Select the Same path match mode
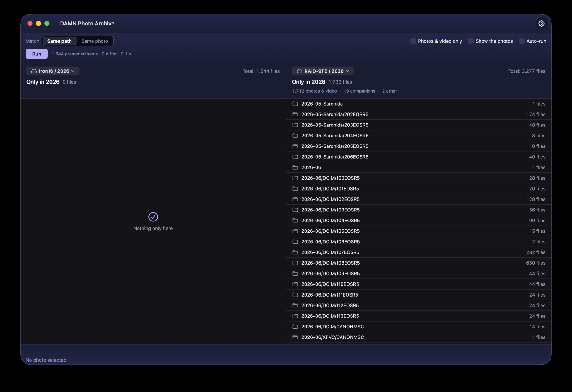The image size is (572, 392). (x=59, y=41)
